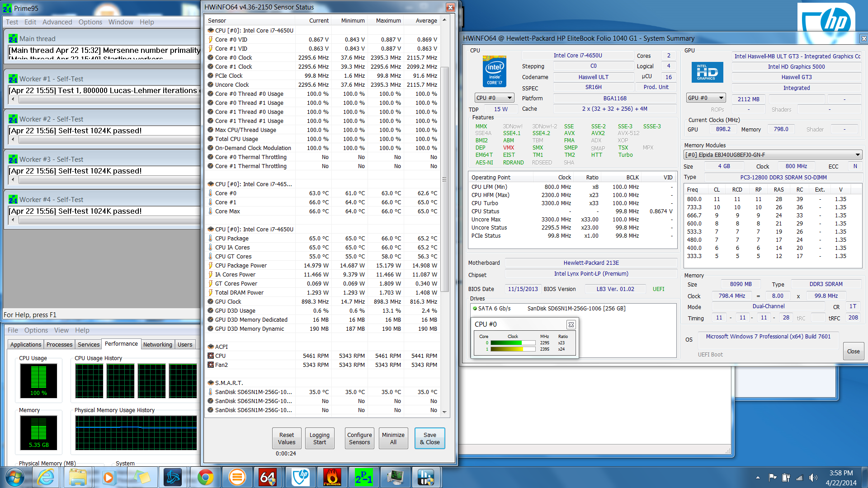Open the 3D wireframe app in taskbar

[x=173, y=477]
